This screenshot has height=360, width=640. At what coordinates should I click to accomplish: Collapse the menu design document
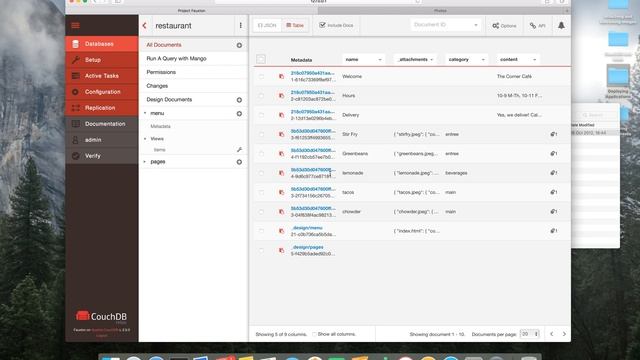click(145, 113)
